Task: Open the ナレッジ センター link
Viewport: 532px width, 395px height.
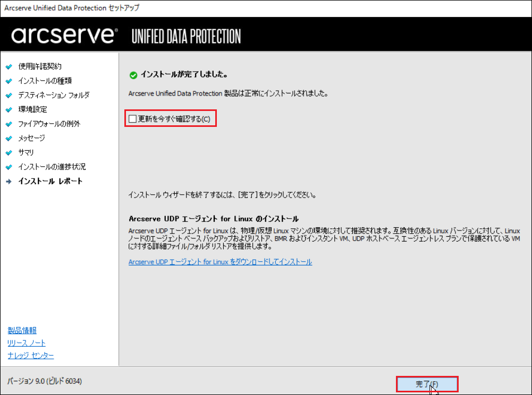Action: coord(30,355)
